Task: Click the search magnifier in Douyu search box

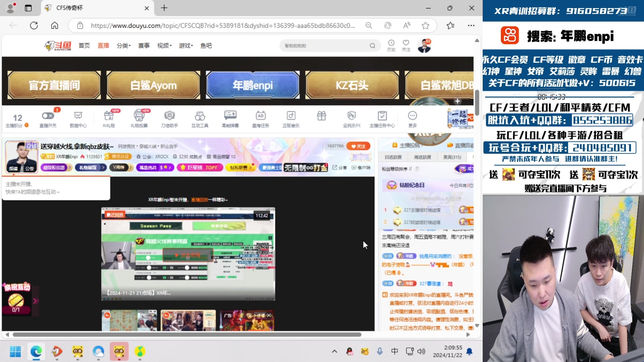Action: (x=372, y=46)
